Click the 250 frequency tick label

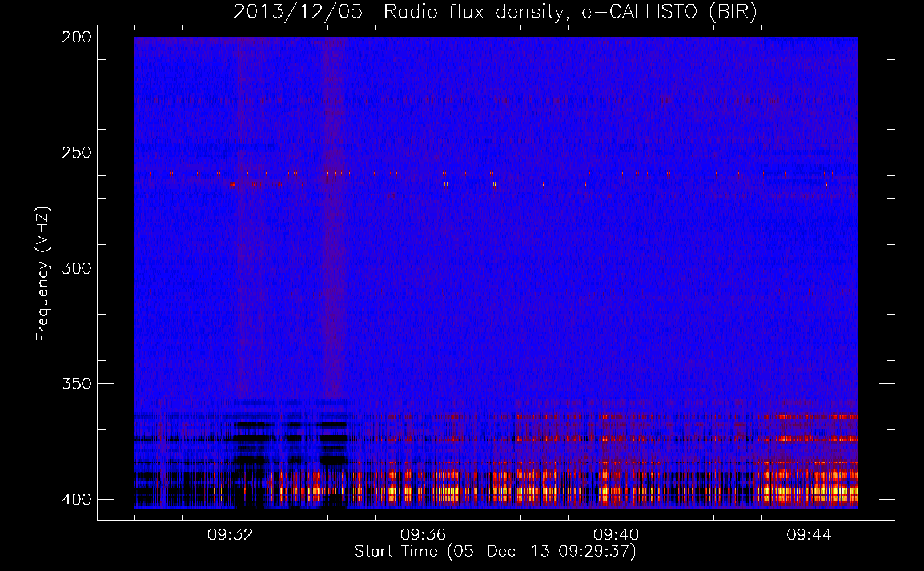[76, 152]
